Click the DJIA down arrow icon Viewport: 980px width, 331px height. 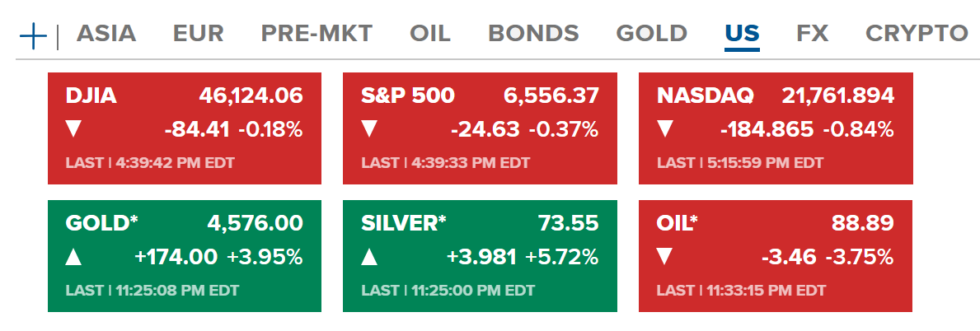click(x=73, y=129)
